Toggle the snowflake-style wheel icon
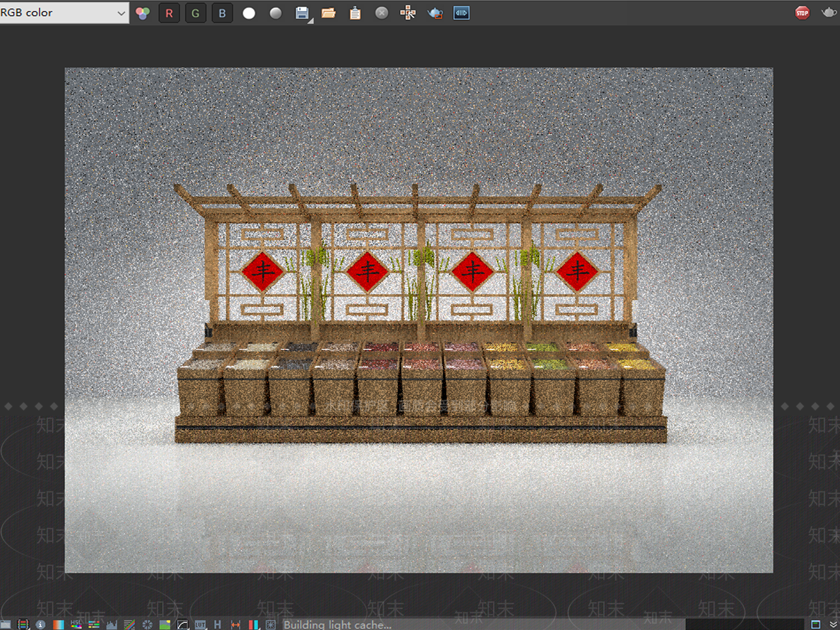The image size is (840, 630). point(148,624)
